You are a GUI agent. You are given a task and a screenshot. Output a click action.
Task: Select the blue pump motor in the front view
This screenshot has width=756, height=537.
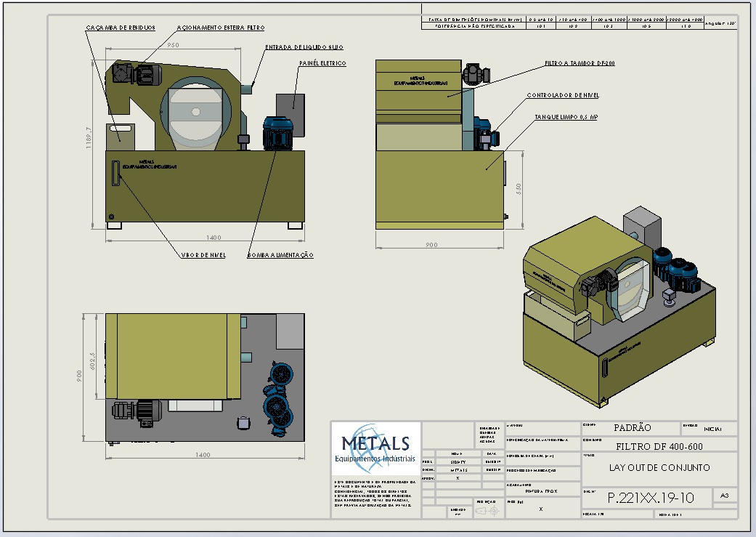click(x=277, y=133)
